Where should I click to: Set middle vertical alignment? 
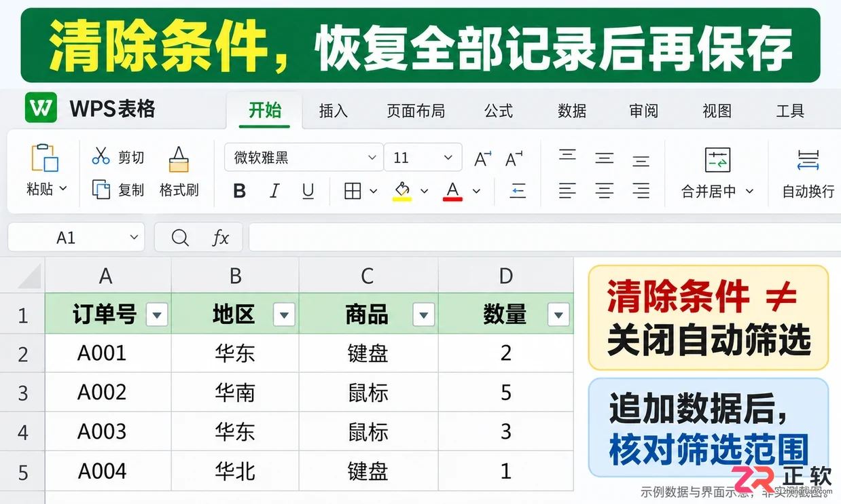point(605,159)
